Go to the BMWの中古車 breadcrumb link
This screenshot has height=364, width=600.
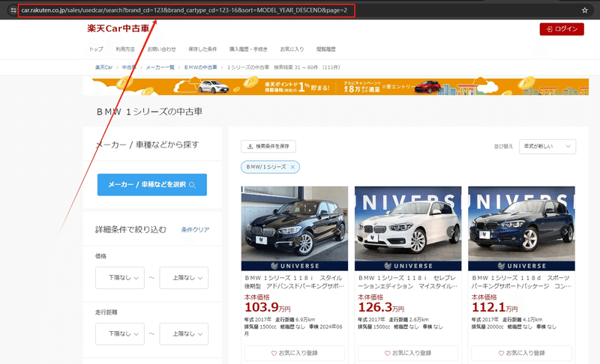coord(200,67)
